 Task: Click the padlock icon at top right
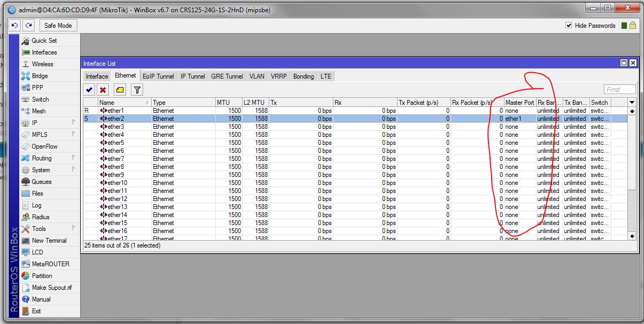click(x=633, y=26)
